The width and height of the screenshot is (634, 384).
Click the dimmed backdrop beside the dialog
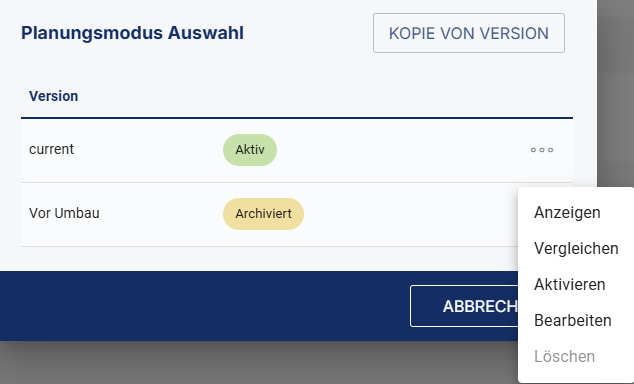615,93
